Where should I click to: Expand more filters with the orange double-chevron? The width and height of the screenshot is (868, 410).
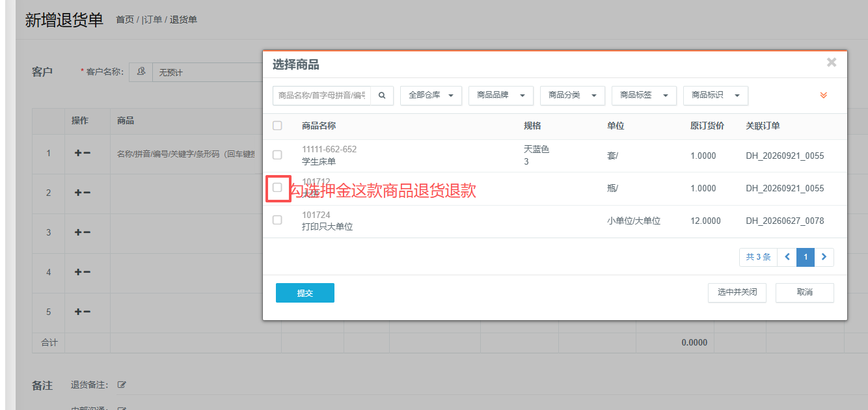823,95
